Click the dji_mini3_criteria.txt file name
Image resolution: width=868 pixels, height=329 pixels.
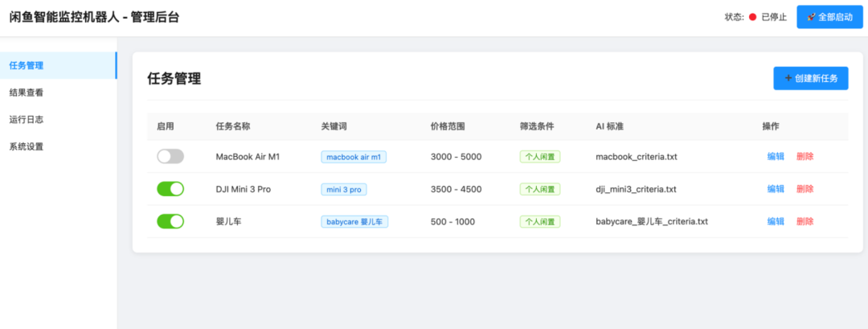(636, 189)
